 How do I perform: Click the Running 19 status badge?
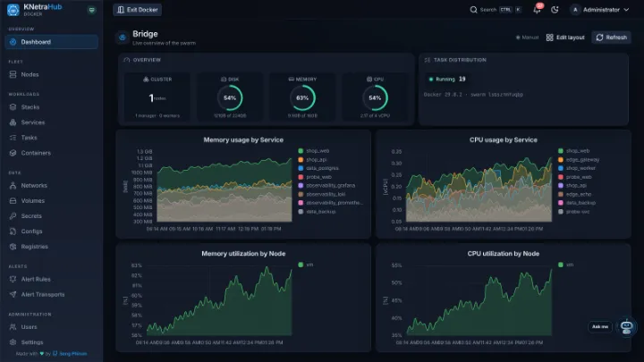pyautogui.click(x=447, y=79)
